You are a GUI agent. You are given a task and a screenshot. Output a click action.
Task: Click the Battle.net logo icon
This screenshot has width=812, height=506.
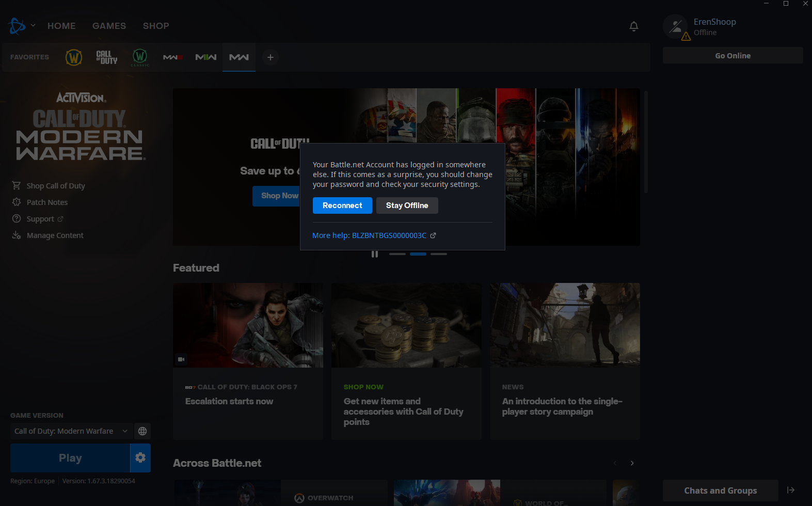pyautogui.click(x=17, y=26)
